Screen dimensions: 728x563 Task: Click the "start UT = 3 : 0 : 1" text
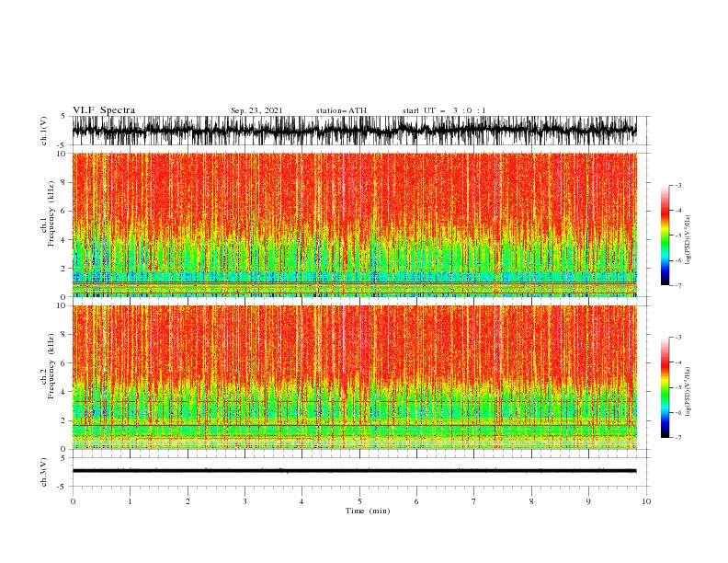[x=444, y=110]
